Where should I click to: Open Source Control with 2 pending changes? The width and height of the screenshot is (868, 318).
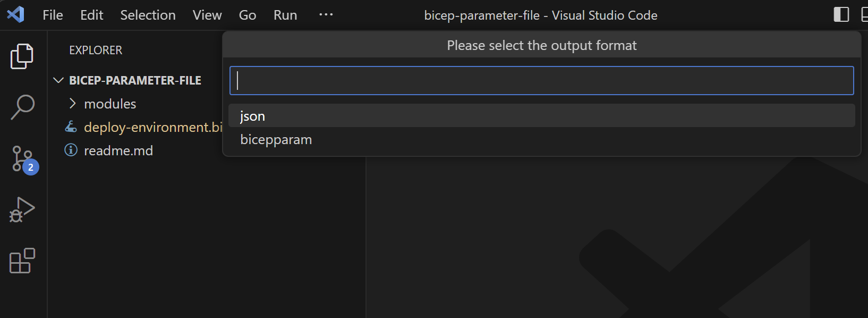click(x=24, y=160)
